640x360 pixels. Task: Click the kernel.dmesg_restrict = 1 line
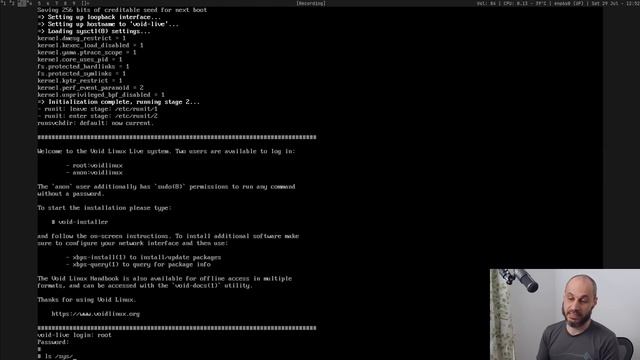tap(82, 38)
